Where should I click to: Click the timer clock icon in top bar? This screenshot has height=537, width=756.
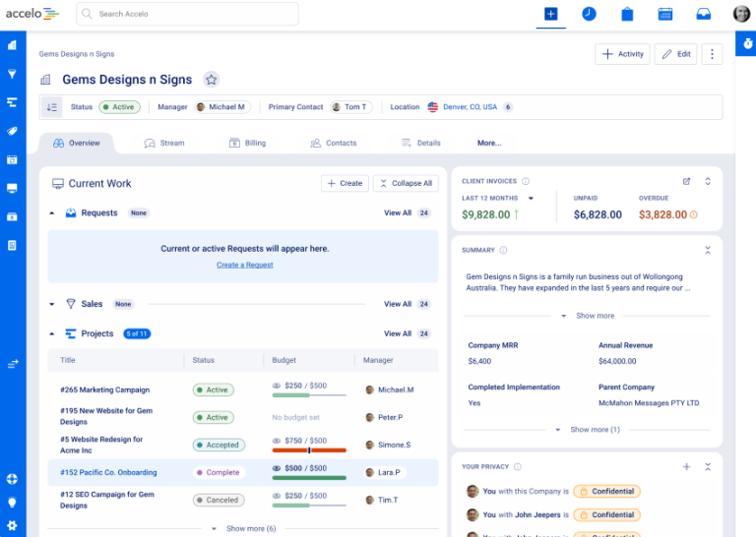pyautogui.click(x=589, y=14)
